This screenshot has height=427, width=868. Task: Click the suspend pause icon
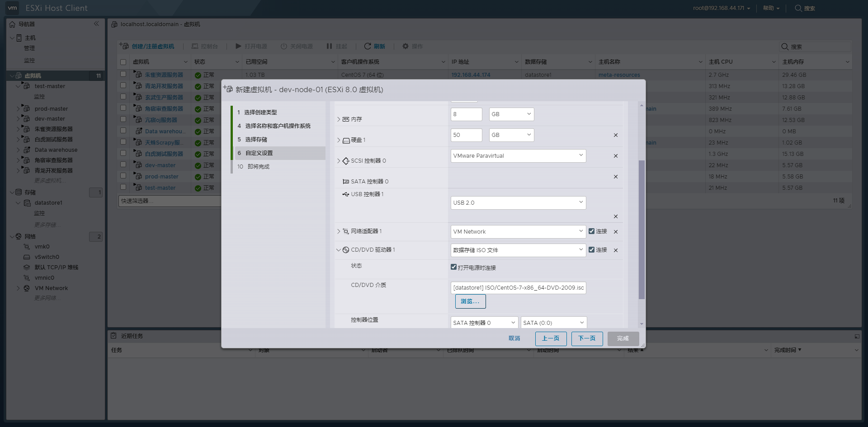coord(329,46)
